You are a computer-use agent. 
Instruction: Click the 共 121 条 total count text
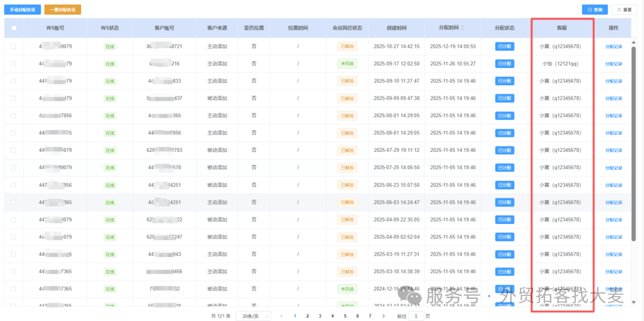click(x=221, y=316)
